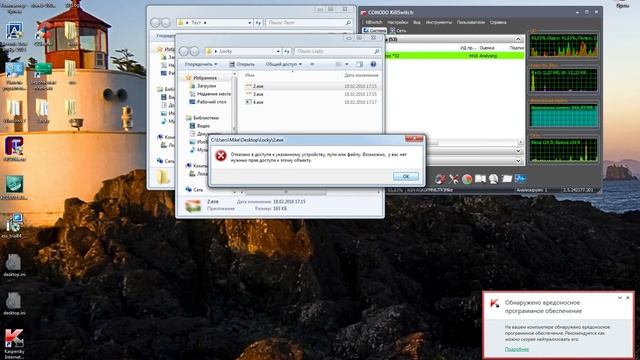
Task: Expand the middle collapsed section chevron in KillSwitch
Action: pyautogui.click(x=518, y=151)
